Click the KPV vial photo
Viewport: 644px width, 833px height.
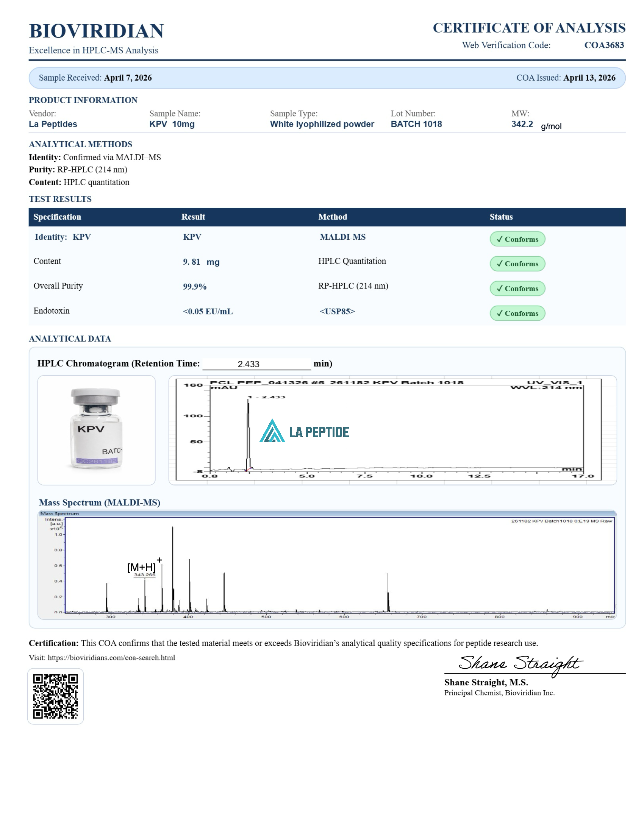[96, 429]
